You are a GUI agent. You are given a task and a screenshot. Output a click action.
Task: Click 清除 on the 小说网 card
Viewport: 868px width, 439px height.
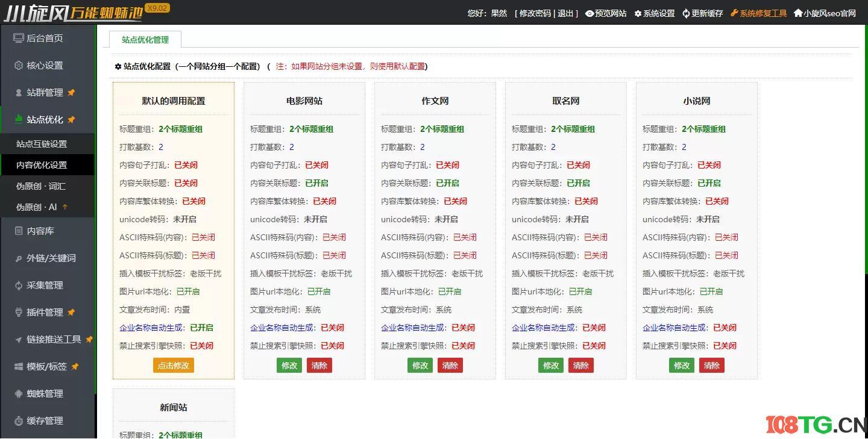[x=711, y=365]
